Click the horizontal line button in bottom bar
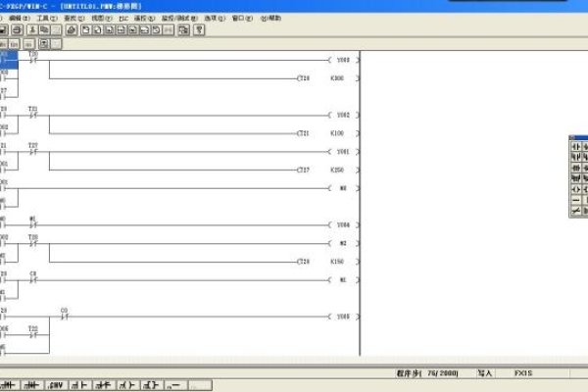Image resolution: width=588 pixels, height=392 pixels. point(173,383)
